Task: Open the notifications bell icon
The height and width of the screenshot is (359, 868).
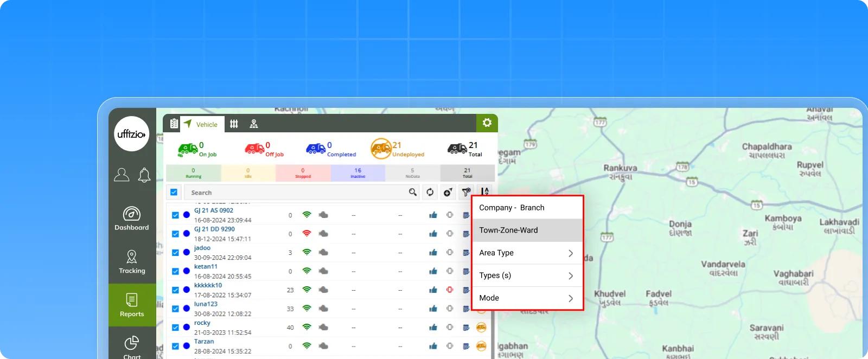Action: 144,175
